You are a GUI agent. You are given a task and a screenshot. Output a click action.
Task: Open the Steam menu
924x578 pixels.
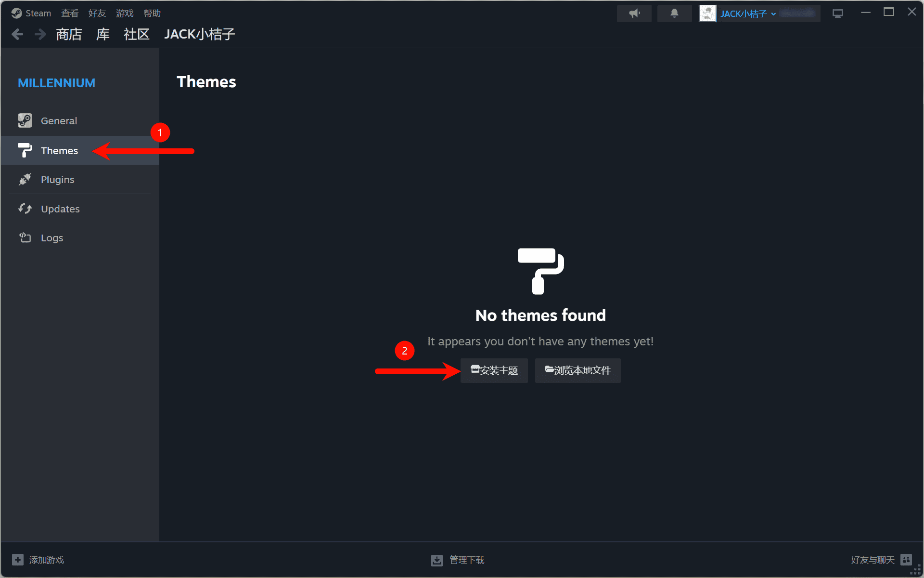32,13
